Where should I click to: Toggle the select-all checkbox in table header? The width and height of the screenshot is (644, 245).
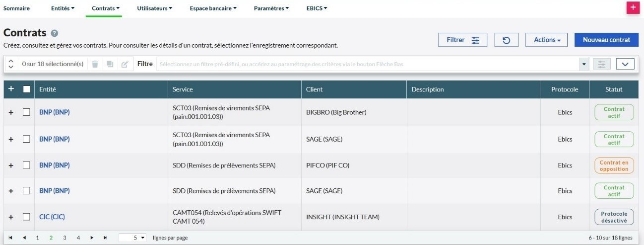27,89
